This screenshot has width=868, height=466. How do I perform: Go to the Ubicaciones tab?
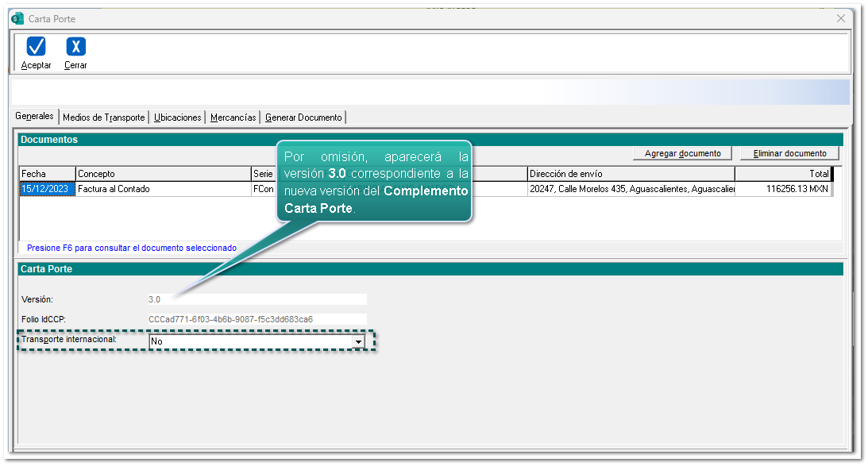pyautogui.click(x=178, y=117)
